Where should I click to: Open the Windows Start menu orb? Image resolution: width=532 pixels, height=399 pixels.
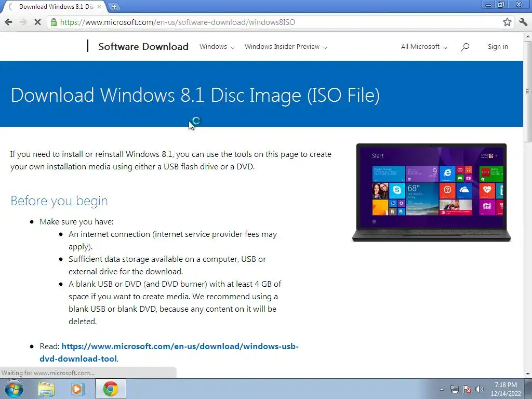(x=14, y=389)
